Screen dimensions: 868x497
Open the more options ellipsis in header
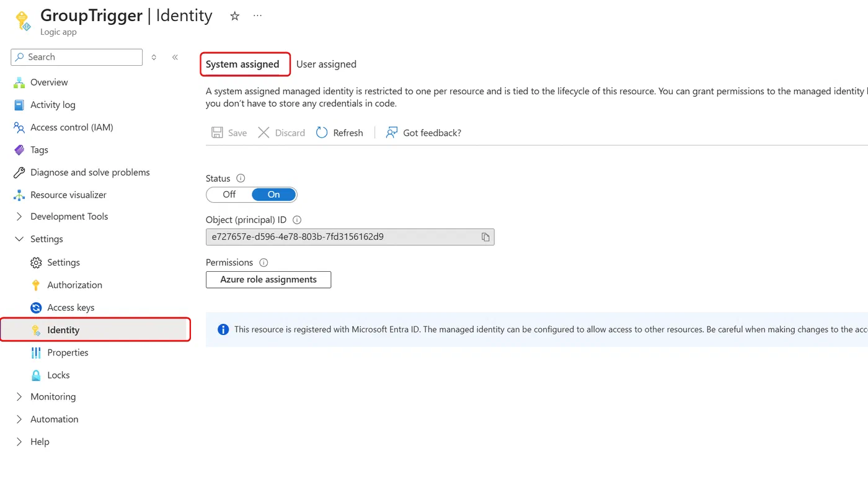[258, 16]
